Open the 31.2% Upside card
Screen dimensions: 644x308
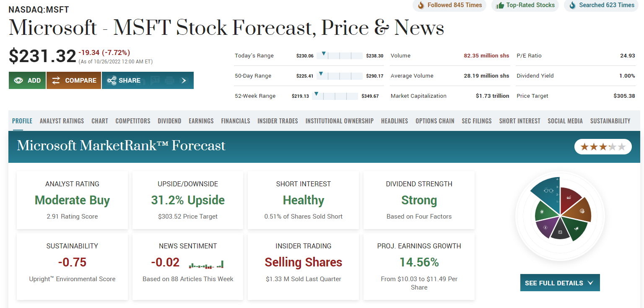click(x=188, y=200)
